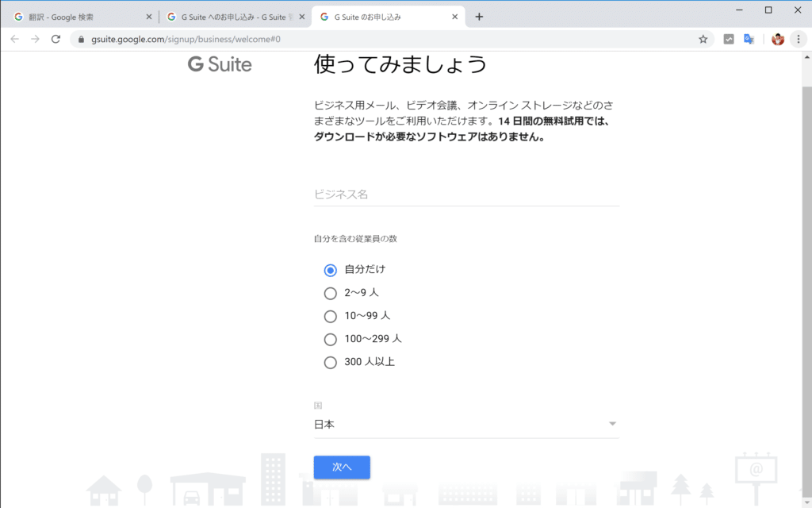The height and width of the screenshot is (508, 812).
Task: Click the 次へ button
Action: click(x=341, y=467)
